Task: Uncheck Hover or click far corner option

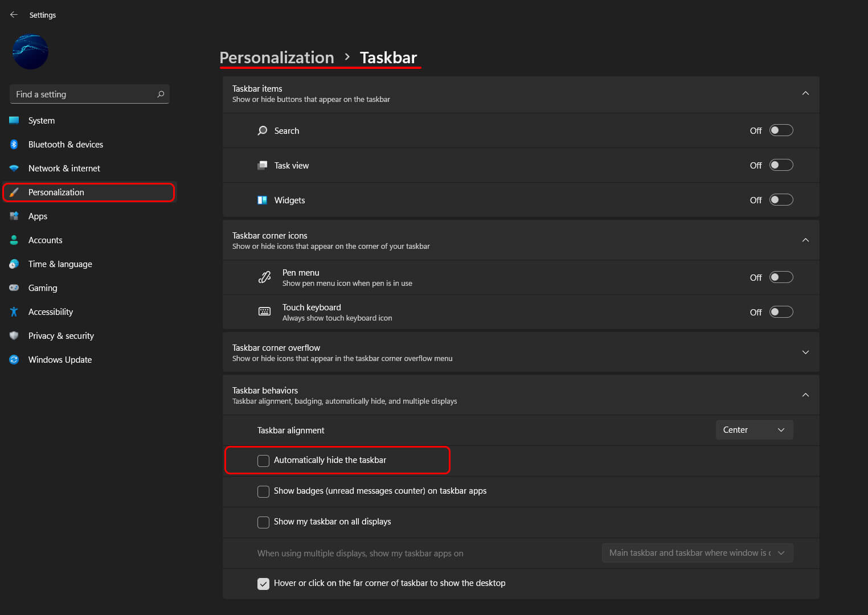Action: pos(263,584)
